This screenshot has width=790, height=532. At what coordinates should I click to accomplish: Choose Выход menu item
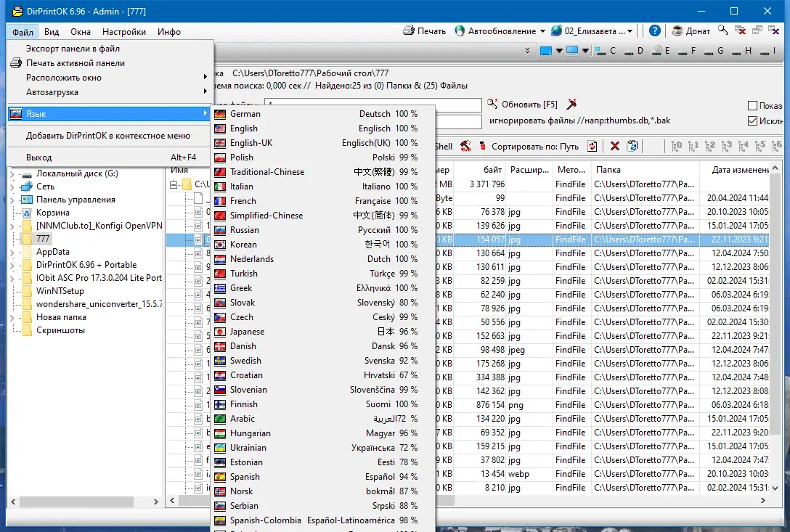108,157
